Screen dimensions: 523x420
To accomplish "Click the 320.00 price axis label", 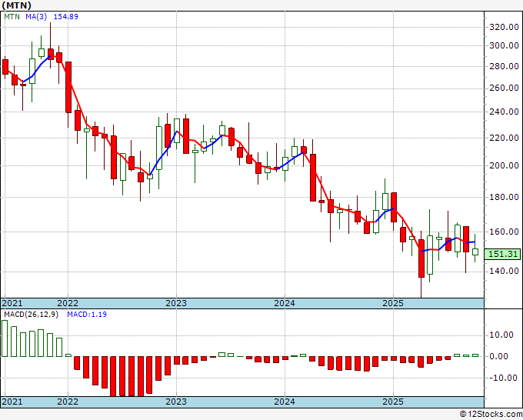I will [x=504, y=27].
